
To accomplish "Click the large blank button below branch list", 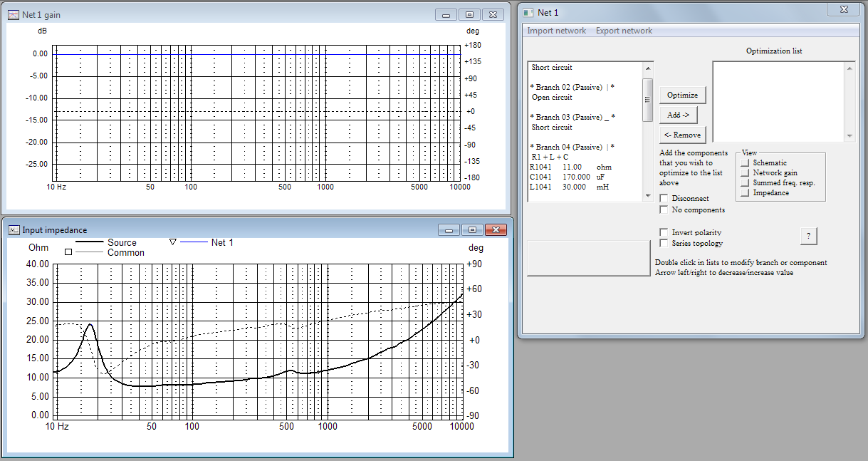I will 588,257.
